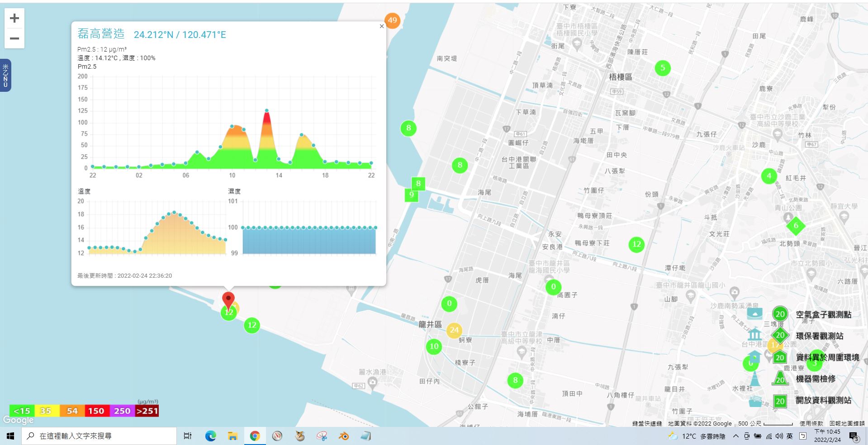
Task: Open Blender from the taskbar
Action: 344,436
